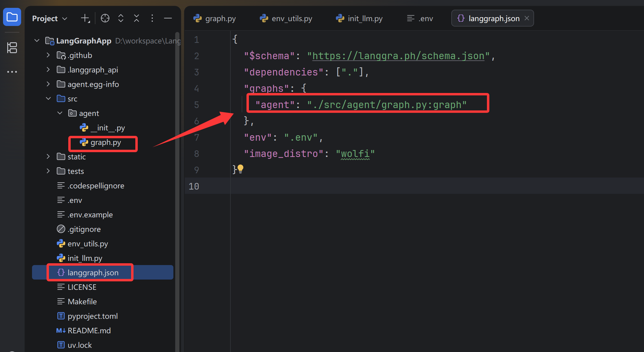Open the Project view dropdown
This screenshot has height=352, width=644.
pos(50,18)
